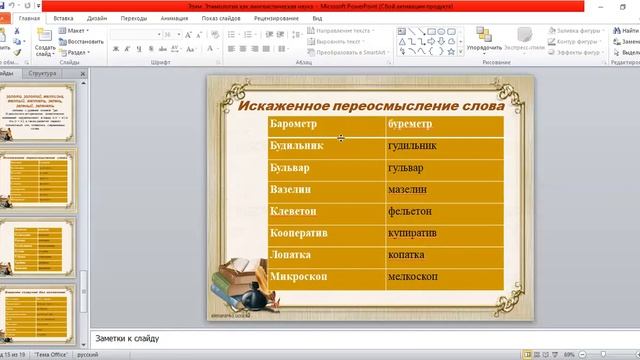Click the large Создать слайд slide icon

click(x=44, y=35)
